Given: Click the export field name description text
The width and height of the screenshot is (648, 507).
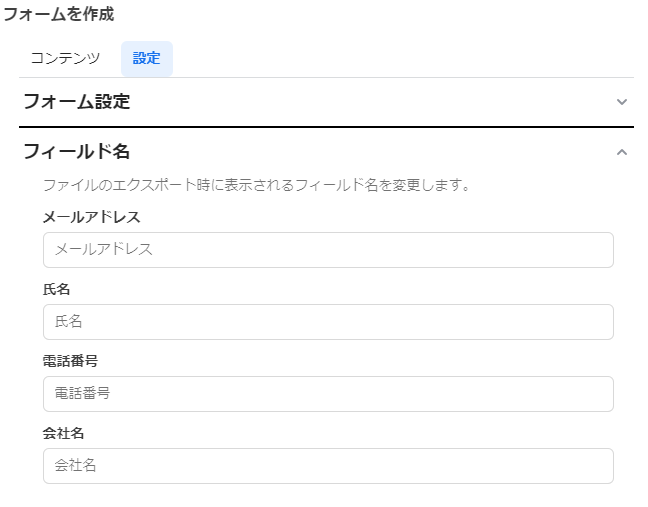Looking at the screenshot, I should tap(256, 185).
